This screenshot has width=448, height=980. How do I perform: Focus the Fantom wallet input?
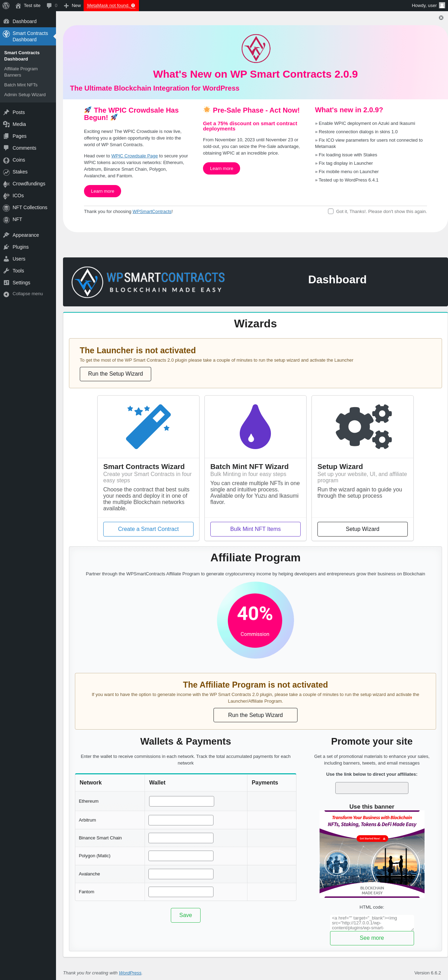click(181, 892)
